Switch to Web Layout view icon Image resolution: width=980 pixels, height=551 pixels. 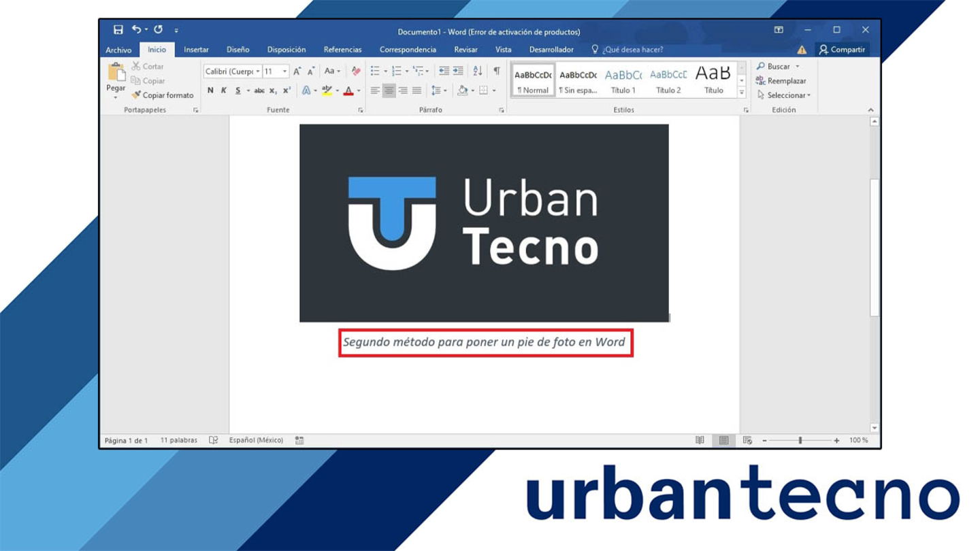[747, 440]
